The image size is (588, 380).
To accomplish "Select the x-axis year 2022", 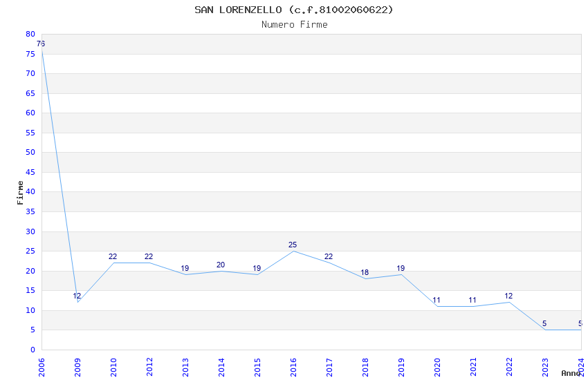I will pos(510,368).
